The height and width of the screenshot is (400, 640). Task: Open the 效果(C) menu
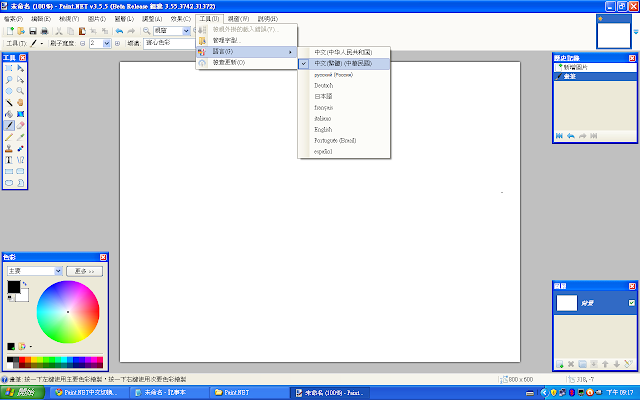[x=180, y=19]
